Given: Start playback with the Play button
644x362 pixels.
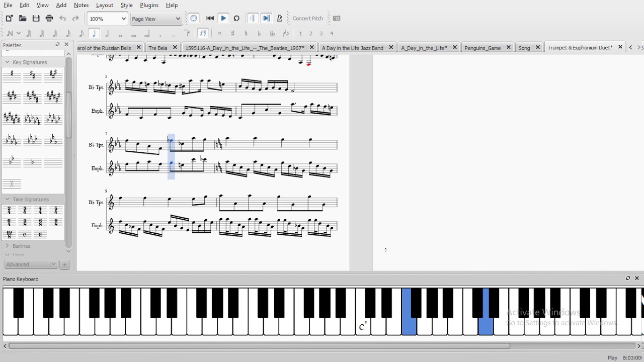Looking at the screenshot, I should [223, 19].
